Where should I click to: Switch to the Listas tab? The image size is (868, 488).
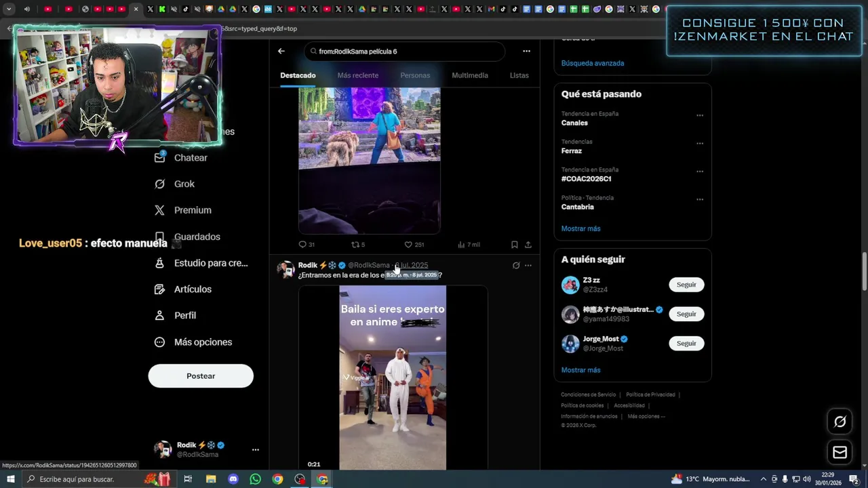coord(519,75)
